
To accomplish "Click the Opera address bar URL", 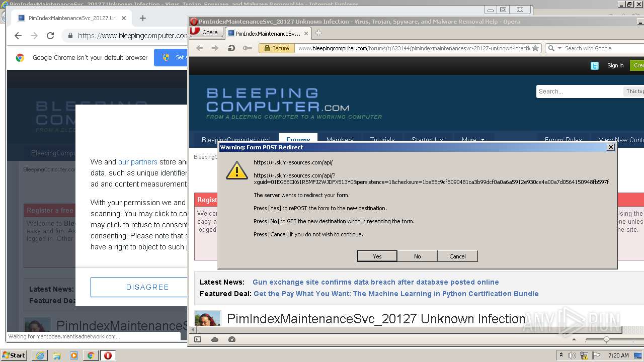I will pyautogui.click(x=414, y=48).
